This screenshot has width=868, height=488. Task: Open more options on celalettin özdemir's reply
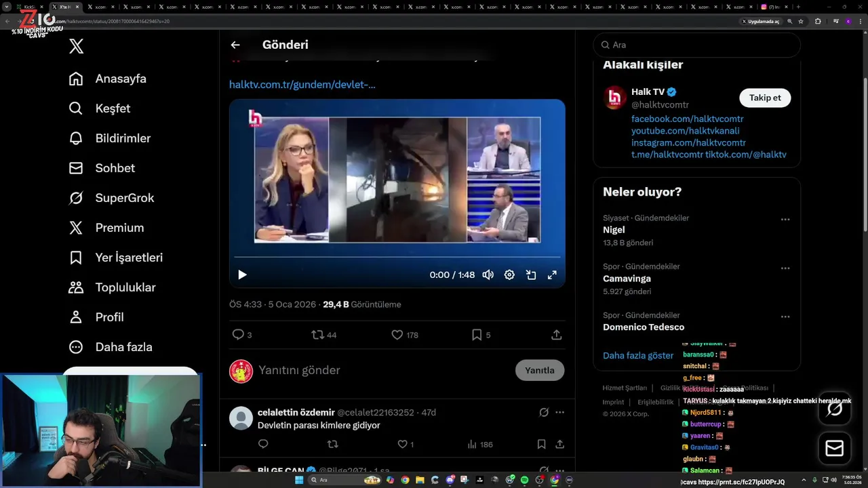(559, 412)
